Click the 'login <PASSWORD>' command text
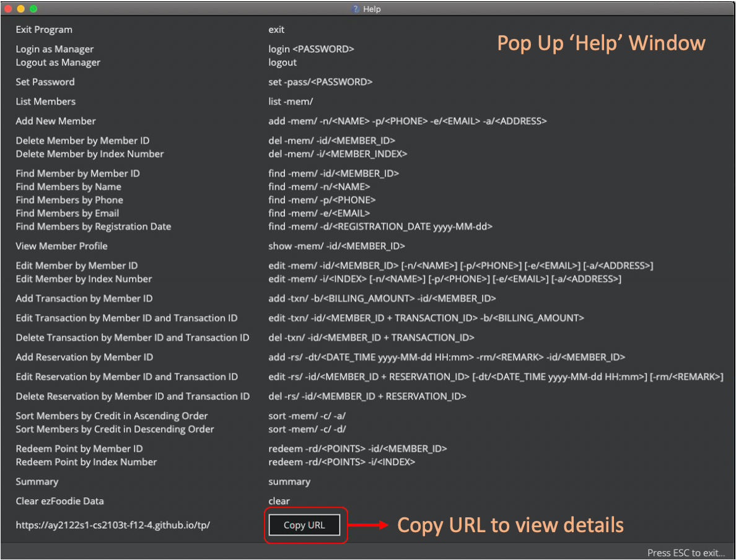Screen dimensions: 736x560 click(311, 49)
